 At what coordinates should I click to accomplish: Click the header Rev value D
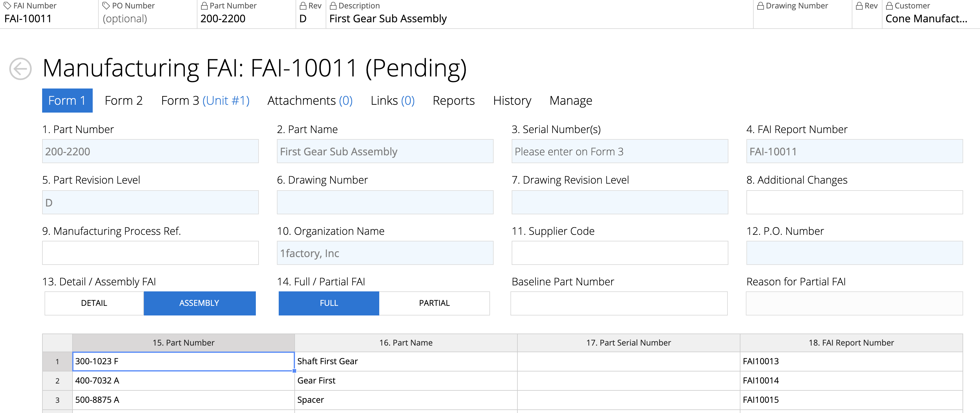[303, 19]
